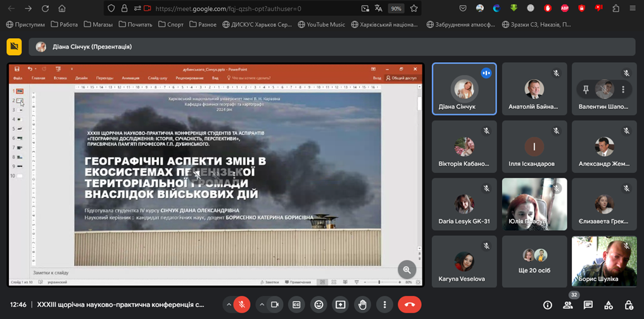Image resolution: width=644 pixels, height=319 pixels.
Task: Expand audio settings arrow beside microphone
Action: tap(229, 304)
